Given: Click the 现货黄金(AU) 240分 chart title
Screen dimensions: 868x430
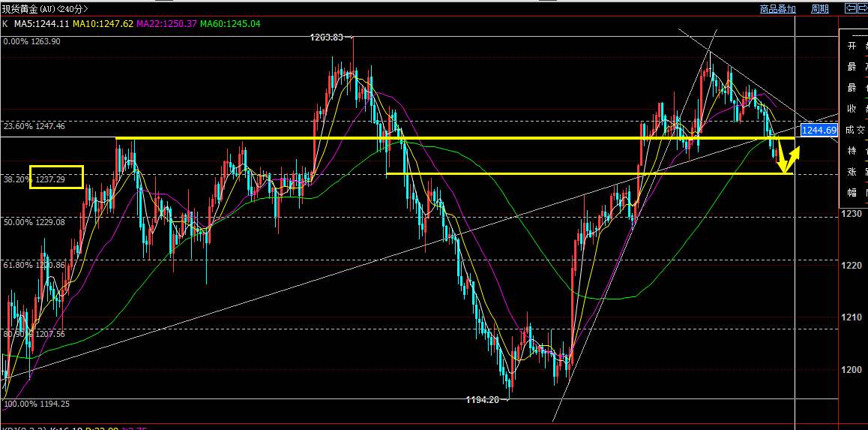Looking at the screenshot, I should (44, 9).
